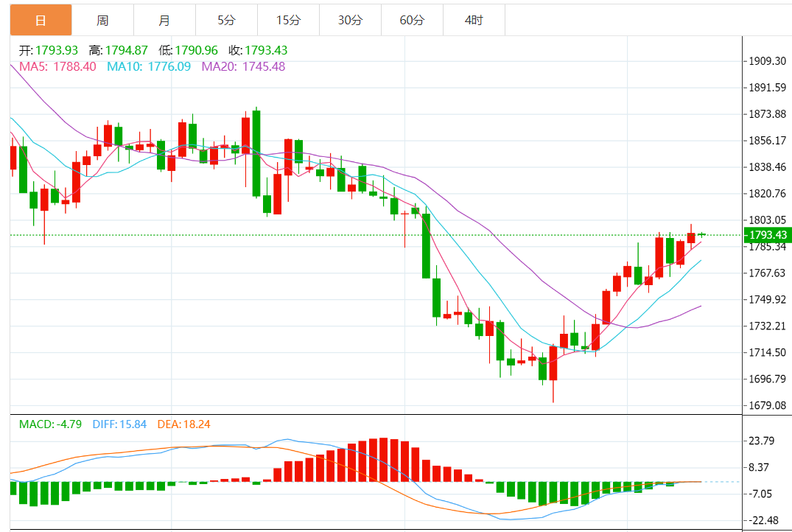Viewport: 792px width, 532px height.
Task: Click the 1873.88 price axis label
Action: tap(767, 114)
